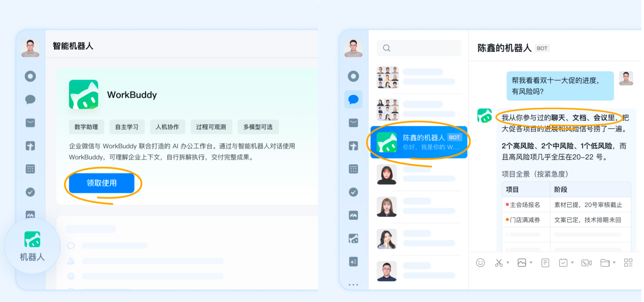The width and height of the screenshot is (644, 302).
Task: Open the chart image icon in chat window sidebar
Action: [354, 215]
